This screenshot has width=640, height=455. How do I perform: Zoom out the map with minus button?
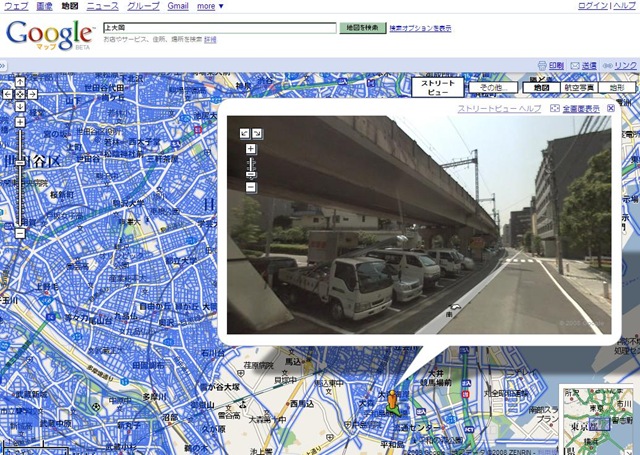pos(20,233)
